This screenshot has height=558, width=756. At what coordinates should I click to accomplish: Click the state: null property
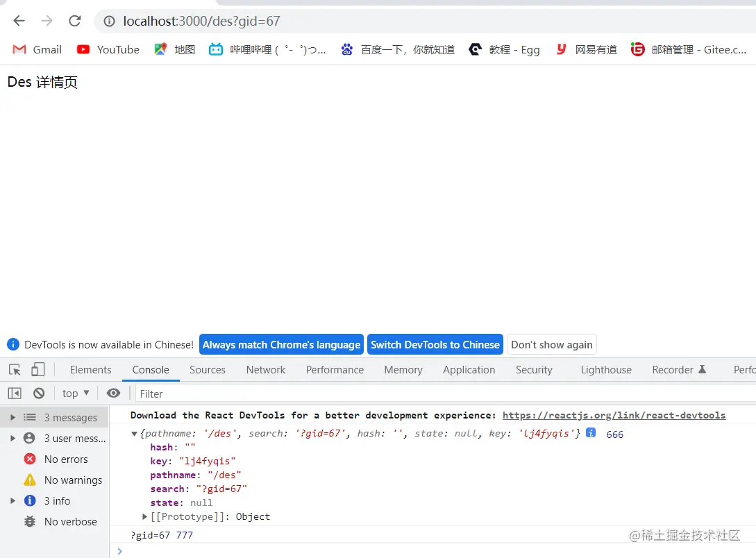tap(181, 502)
